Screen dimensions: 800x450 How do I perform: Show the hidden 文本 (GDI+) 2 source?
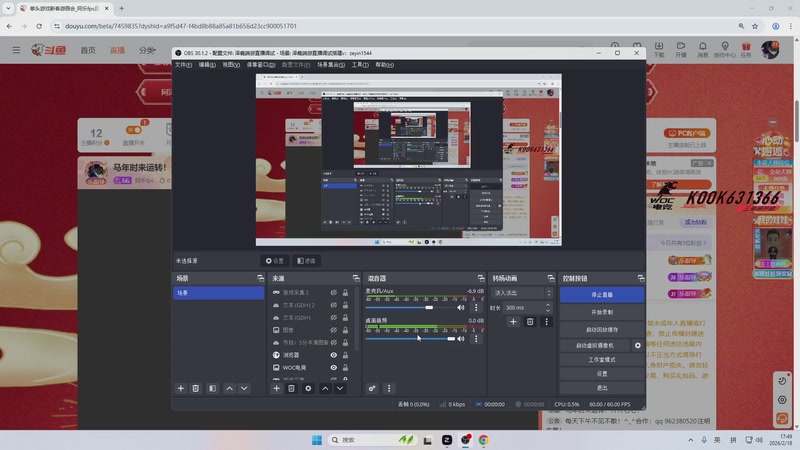click(334, 305)
